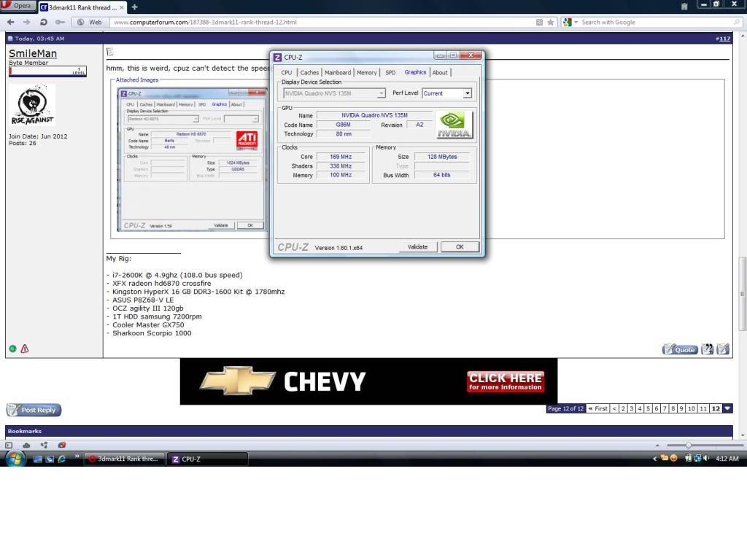Click the Opera Link cloud icon
The height and width of the screenshot is (560, 747).
[26, 446]
